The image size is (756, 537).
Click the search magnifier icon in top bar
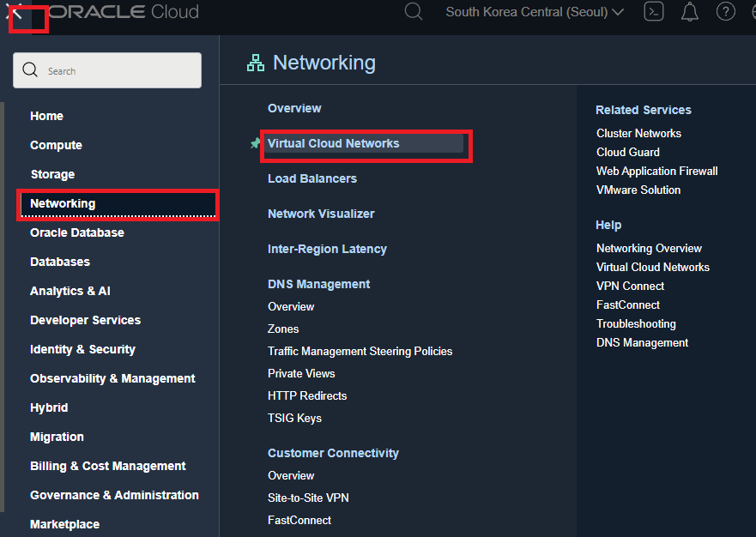[414, 11]
